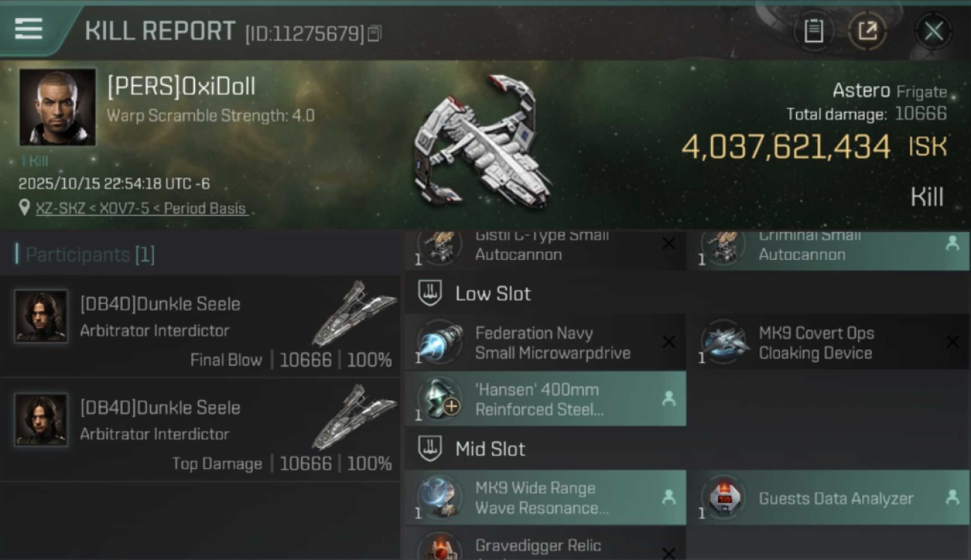Close the kill report window
This screenshot has height=560, width=971.
[x=934, y=31]
